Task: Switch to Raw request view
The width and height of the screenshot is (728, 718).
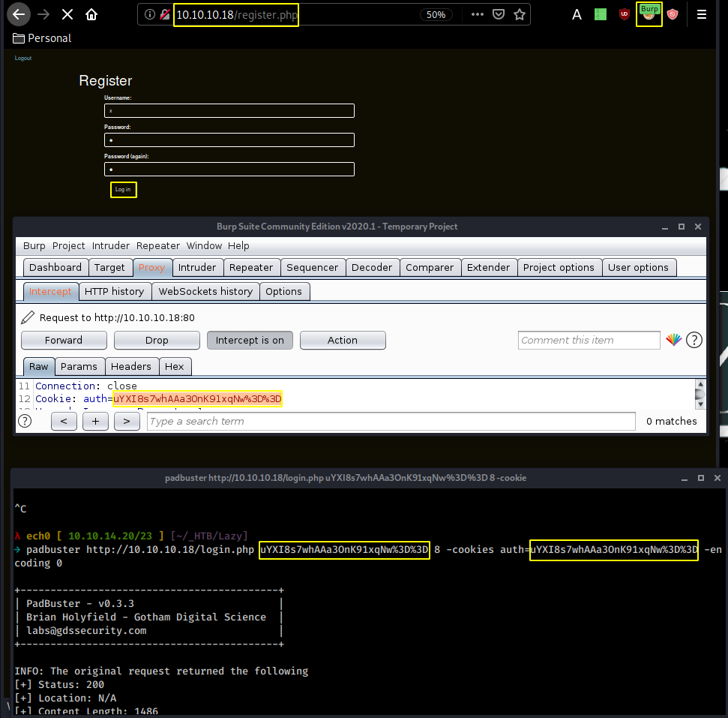Action: coord(38,366)
